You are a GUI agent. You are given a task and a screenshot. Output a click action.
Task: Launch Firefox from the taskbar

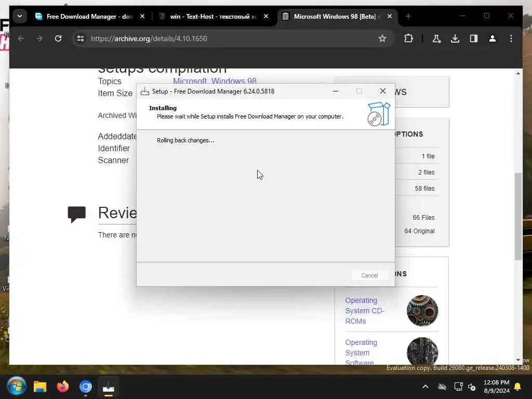click(x=62, y=387)
